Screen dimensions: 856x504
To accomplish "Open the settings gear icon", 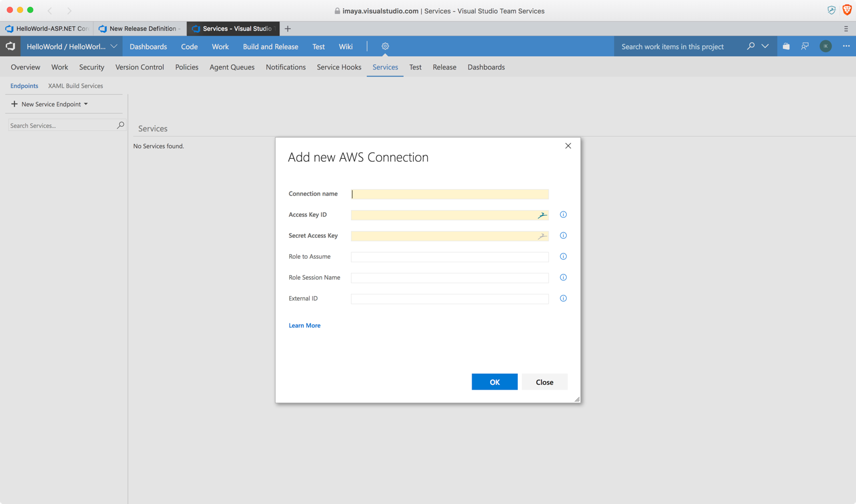I will pyautogui.click(x=385, y=46).
